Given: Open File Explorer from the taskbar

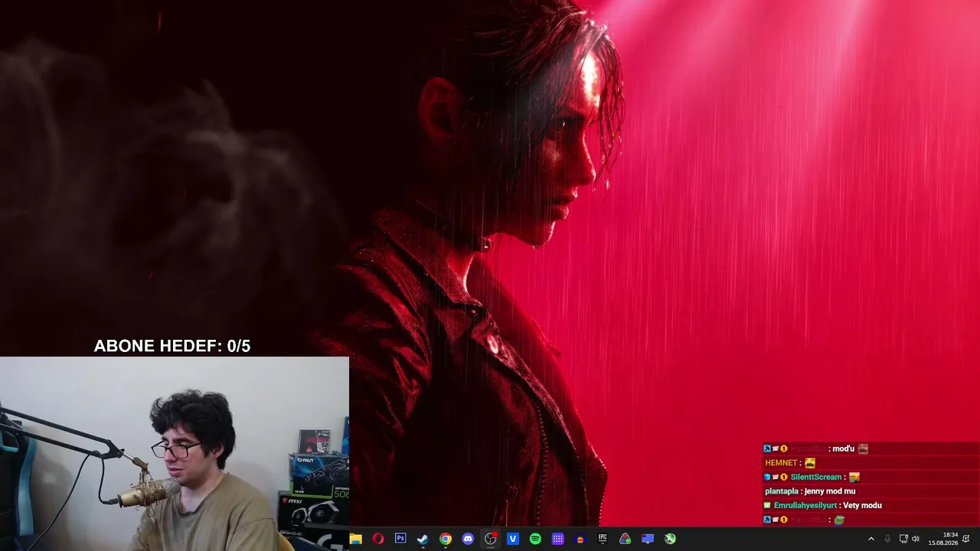Looking at the screenshot, I should tap(355, 539).
